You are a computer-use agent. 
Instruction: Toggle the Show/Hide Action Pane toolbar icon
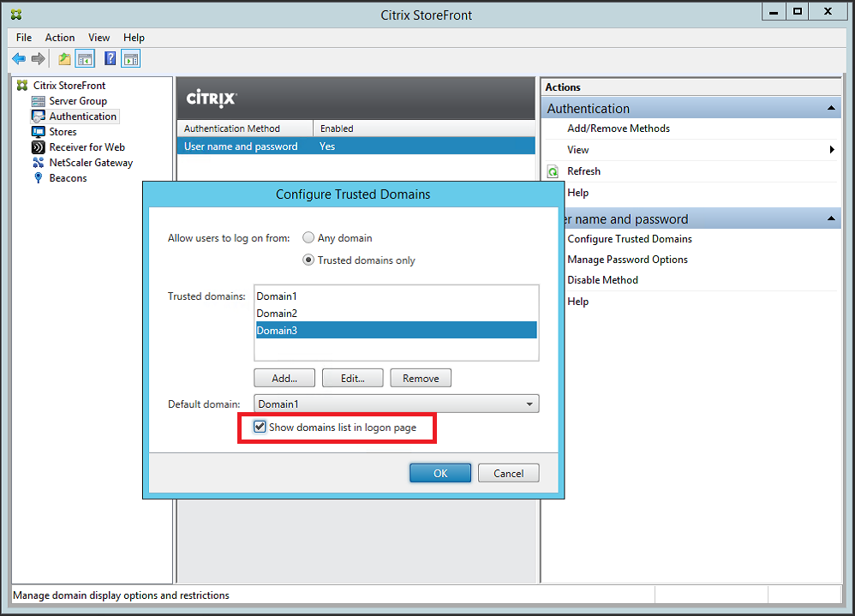[131, 58]
